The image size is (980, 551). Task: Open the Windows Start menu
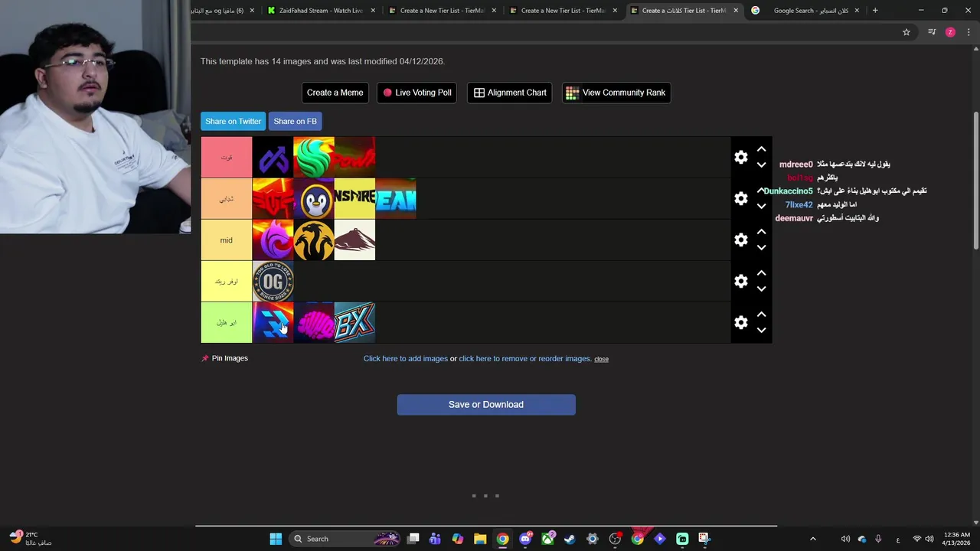point(276,539)
